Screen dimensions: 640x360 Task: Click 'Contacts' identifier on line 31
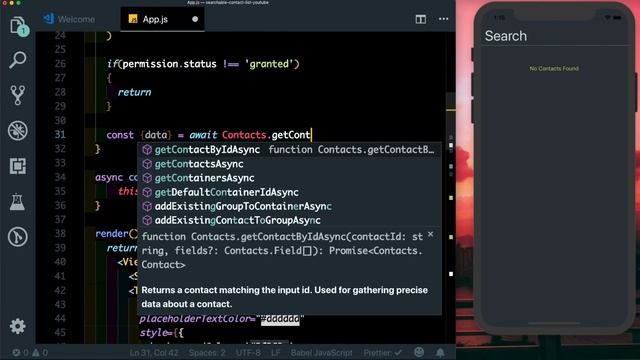point(244,135)
